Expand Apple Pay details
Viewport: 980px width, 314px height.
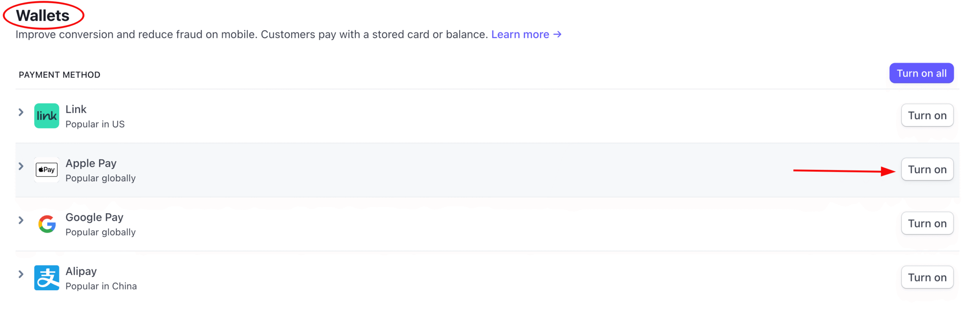point(20,166)
